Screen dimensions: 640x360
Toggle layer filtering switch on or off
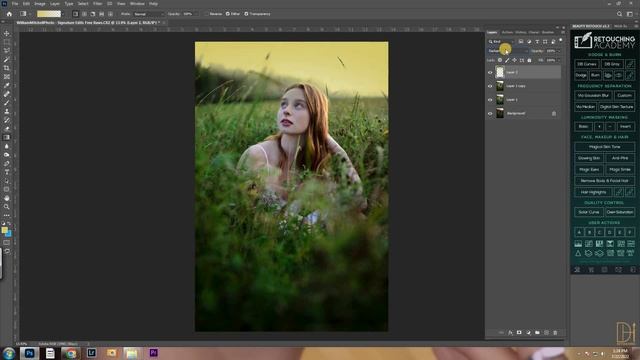pyautogui.click(x=561, y=41)
